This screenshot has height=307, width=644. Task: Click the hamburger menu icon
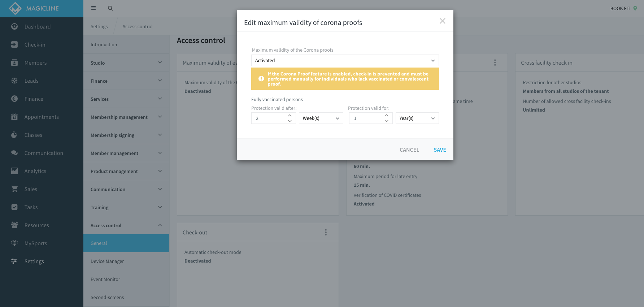93,8
